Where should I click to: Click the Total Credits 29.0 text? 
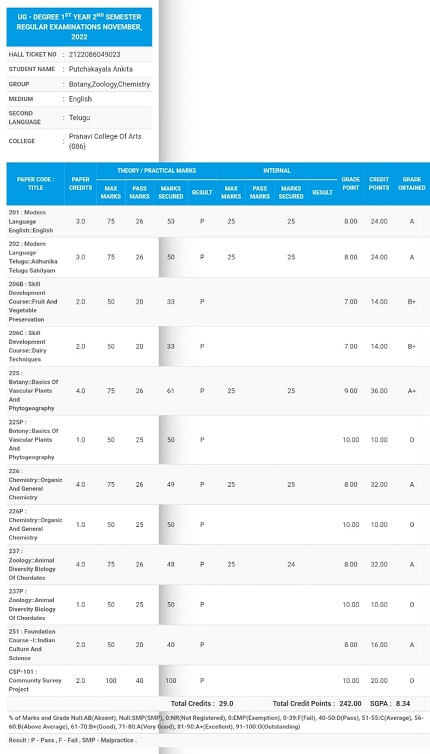pos(202,704)
